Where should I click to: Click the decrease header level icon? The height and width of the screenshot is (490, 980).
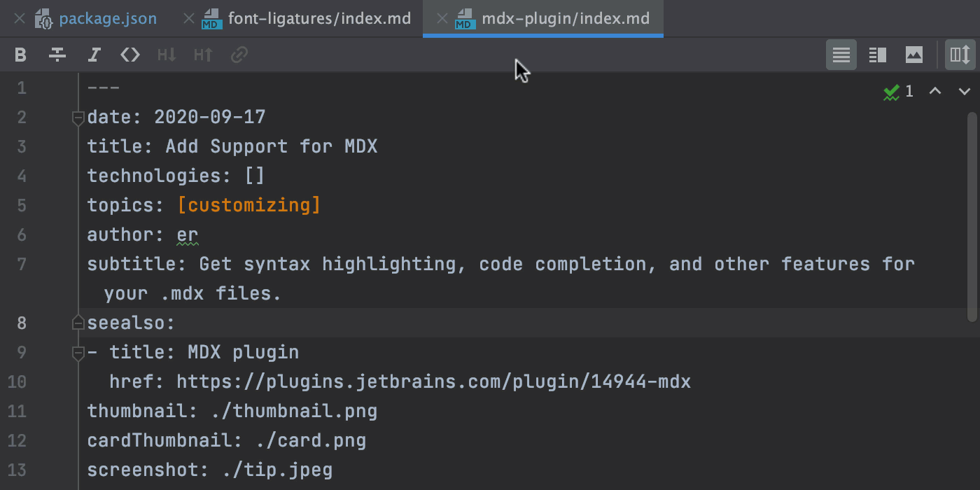coord(167,55)
